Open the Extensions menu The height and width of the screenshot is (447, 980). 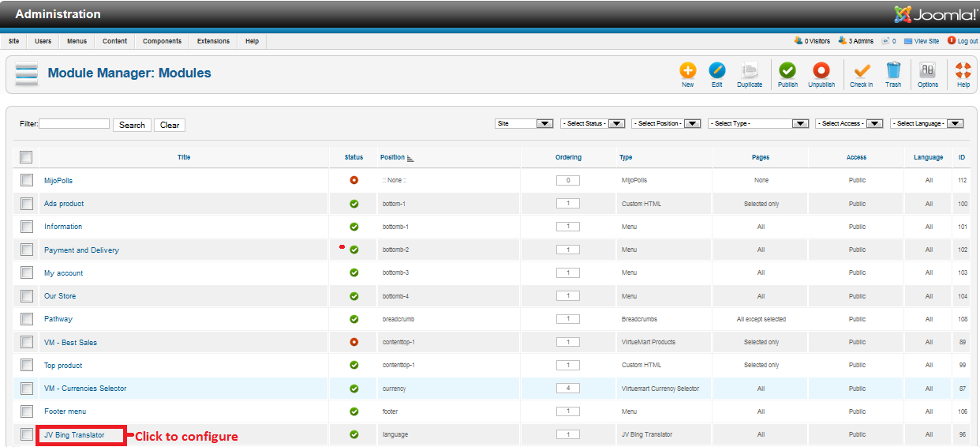click(213, 41)
